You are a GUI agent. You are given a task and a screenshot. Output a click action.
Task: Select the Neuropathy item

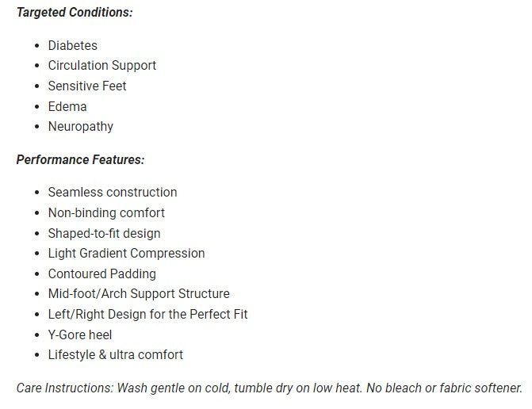coord(81,127)
